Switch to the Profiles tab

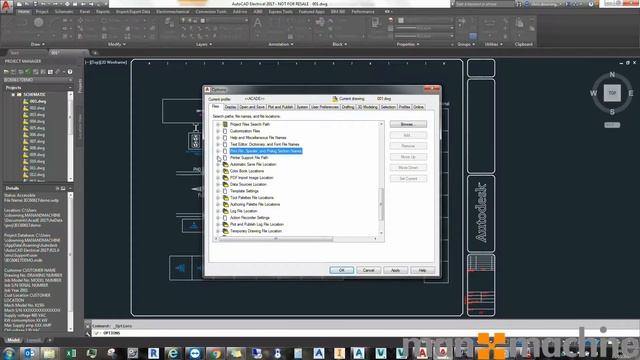[404, 107]
